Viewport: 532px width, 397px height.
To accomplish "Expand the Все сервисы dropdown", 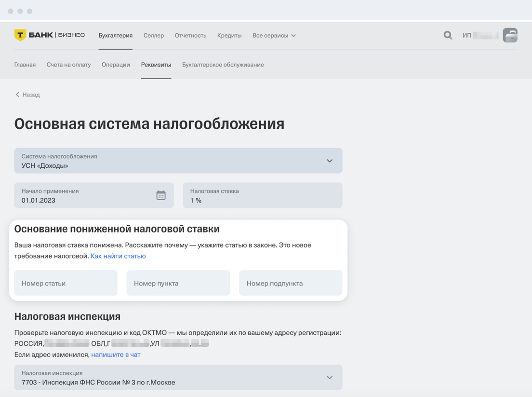I will point(274,35).
